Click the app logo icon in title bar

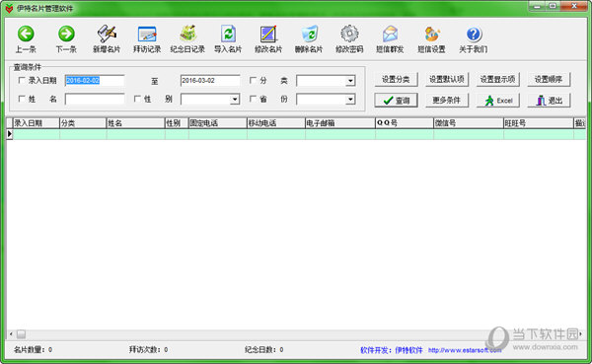click(9, 8)
